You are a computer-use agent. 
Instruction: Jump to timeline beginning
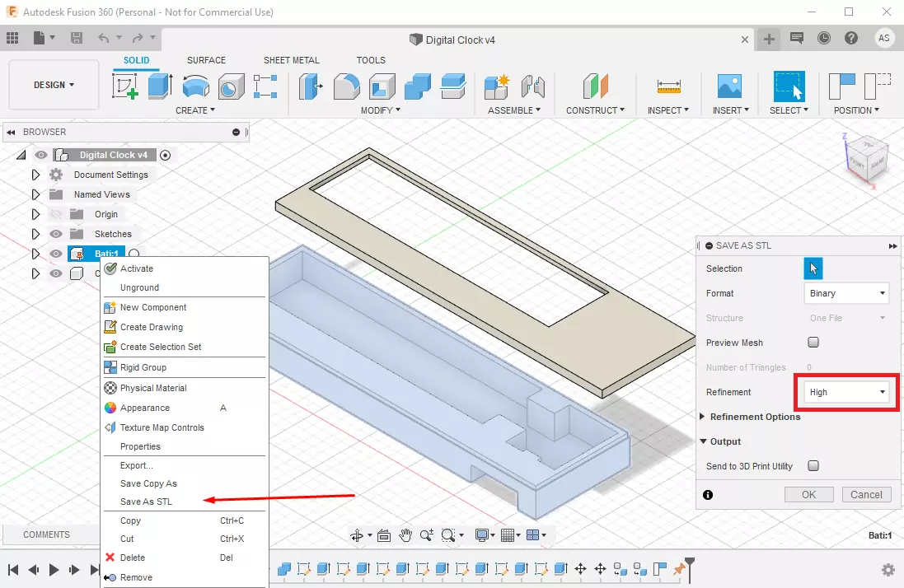[x=13, y=570]
